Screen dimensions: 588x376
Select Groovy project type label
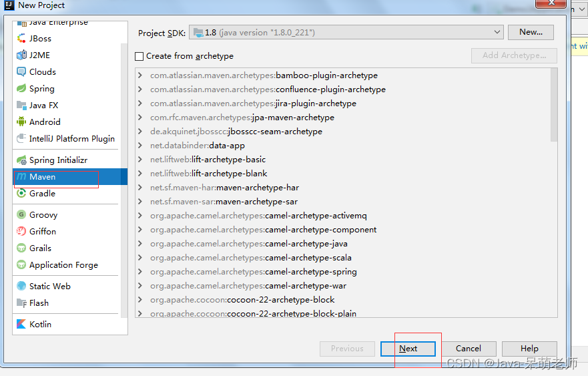[43, 214]
